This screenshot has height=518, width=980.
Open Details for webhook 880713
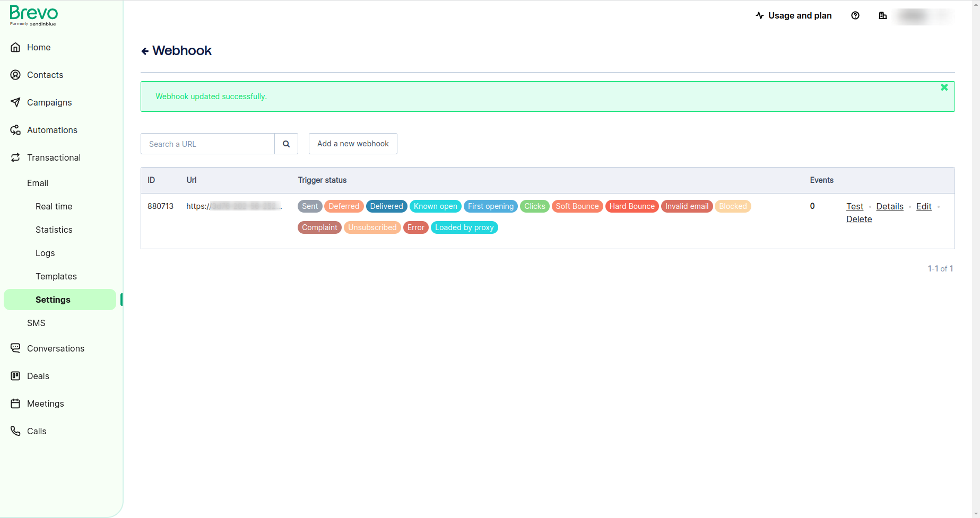[890, 206]
